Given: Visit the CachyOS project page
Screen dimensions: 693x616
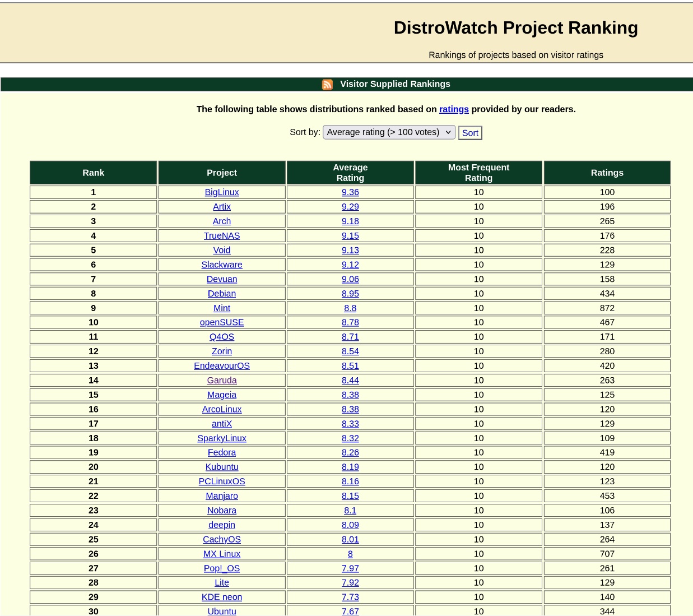Looking at the screenshot, I should tap(222, 540).
